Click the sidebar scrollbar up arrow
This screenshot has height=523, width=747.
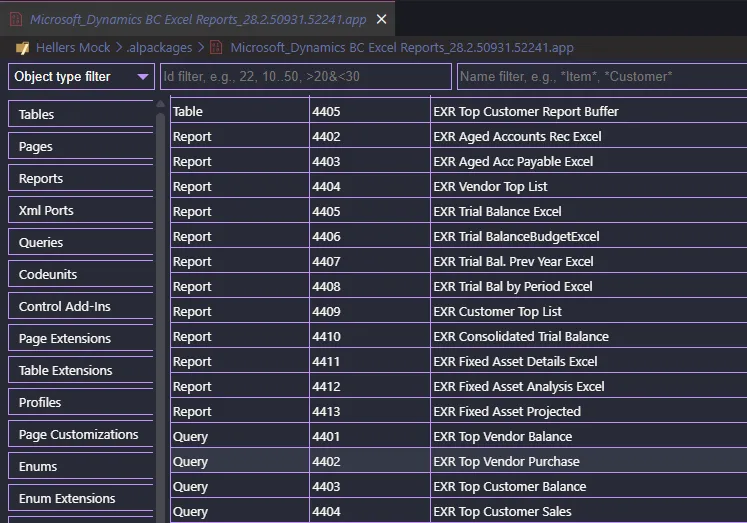tap(161, 104)
